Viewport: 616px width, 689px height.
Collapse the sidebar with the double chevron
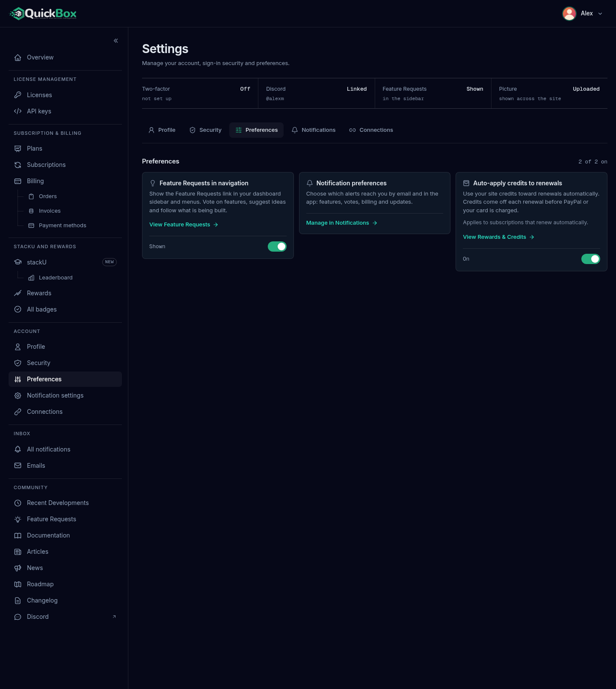(116, 41)
